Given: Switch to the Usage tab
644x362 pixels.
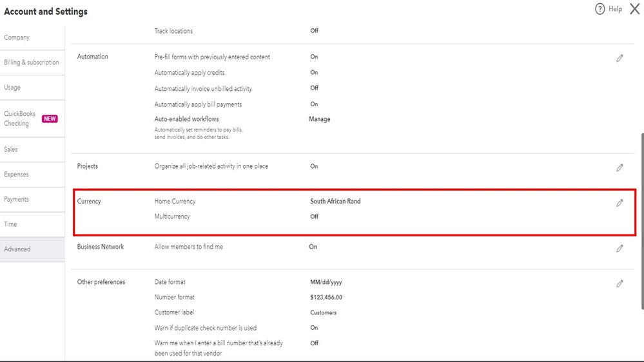Looking at the screenshot, I should [12, 88].
